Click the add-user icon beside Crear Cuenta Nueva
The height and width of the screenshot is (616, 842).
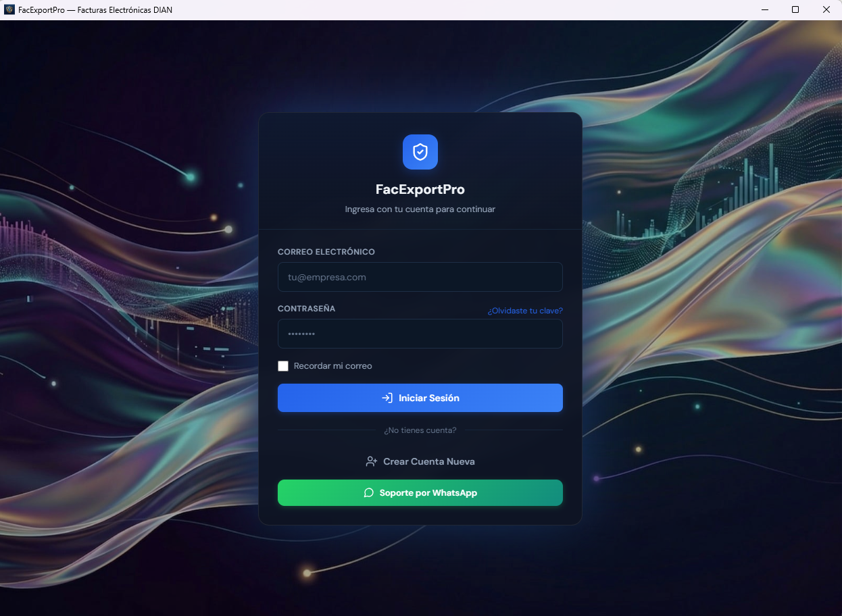point(371,462)
